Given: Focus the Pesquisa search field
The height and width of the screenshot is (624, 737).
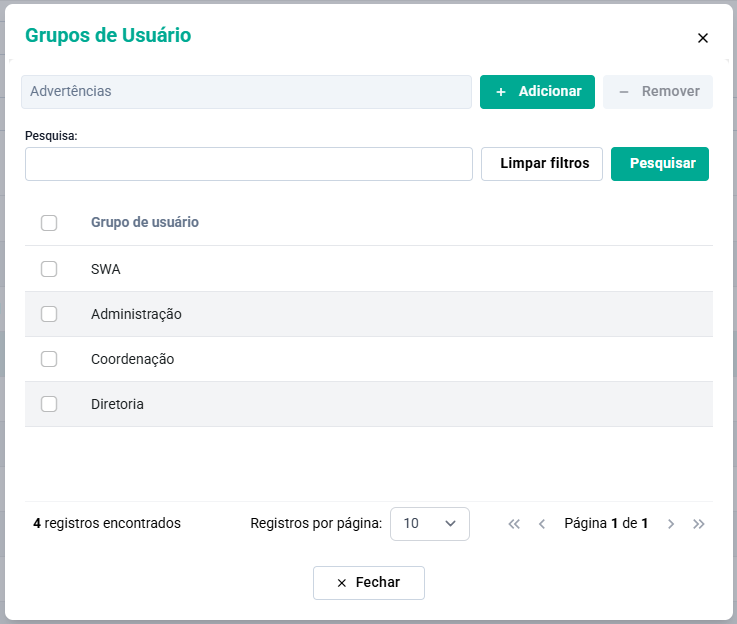Looking at the screenshot, I should 249,164.
